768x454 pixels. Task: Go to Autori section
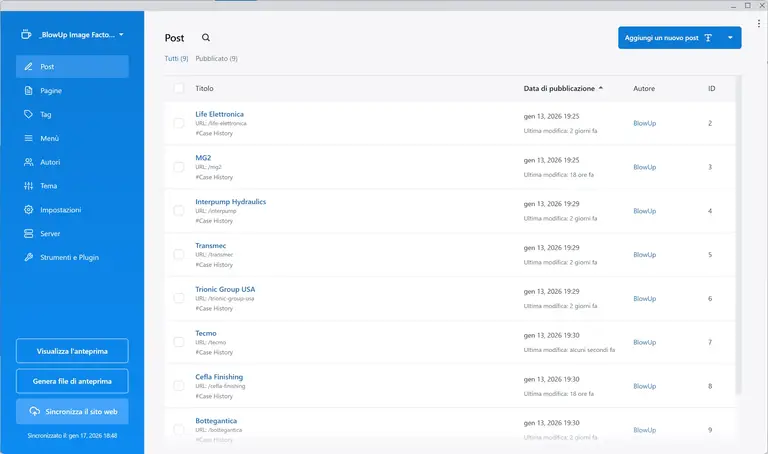(x=72, y=162)
